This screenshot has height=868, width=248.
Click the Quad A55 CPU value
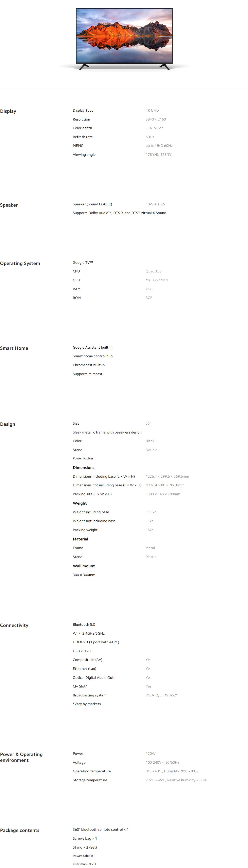tap(154, 271)
